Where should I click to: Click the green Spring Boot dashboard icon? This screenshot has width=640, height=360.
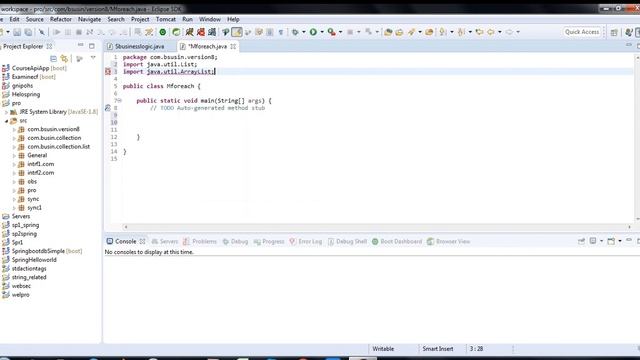click(x=162, y=32)
